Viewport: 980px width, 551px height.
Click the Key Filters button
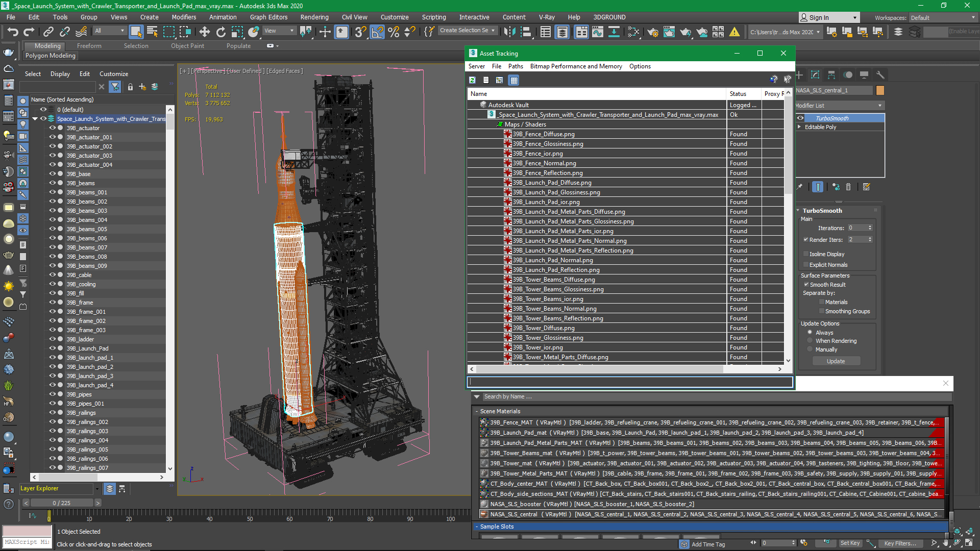coord(900,543)
